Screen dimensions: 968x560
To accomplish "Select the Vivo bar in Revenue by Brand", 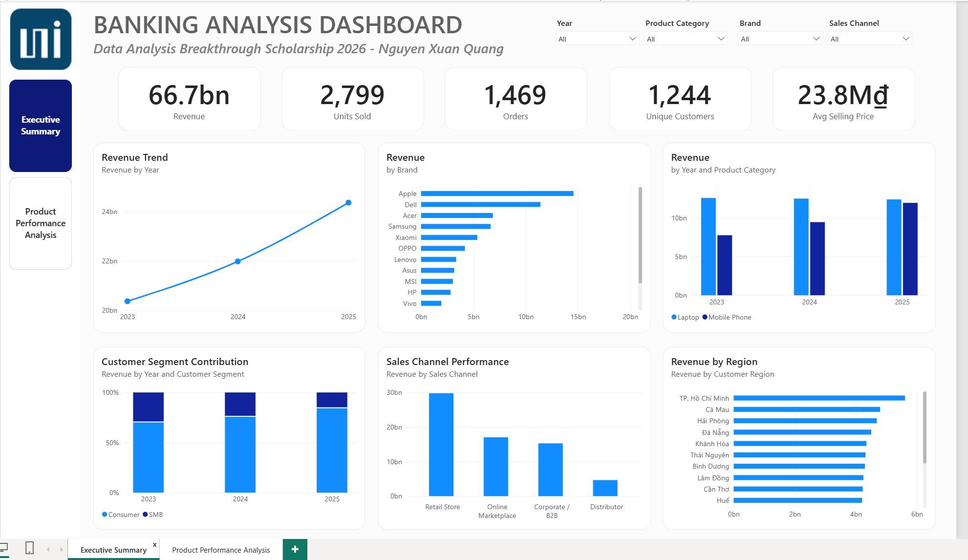I will (x=431, y=303).
